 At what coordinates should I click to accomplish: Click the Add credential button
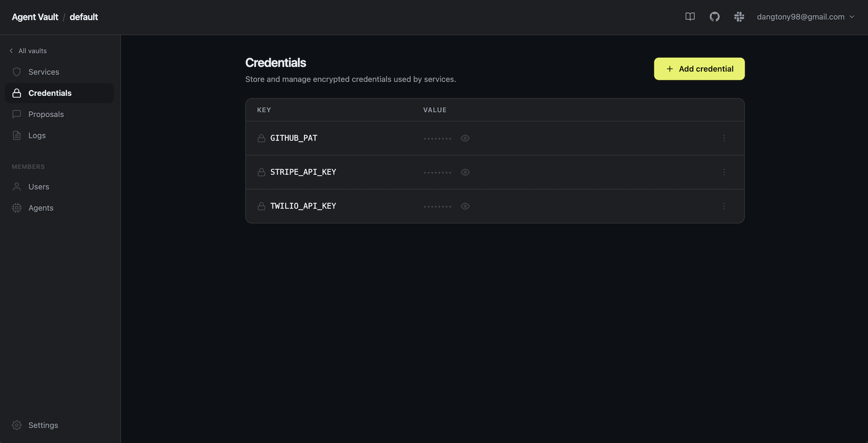click(x=699, y=69)
